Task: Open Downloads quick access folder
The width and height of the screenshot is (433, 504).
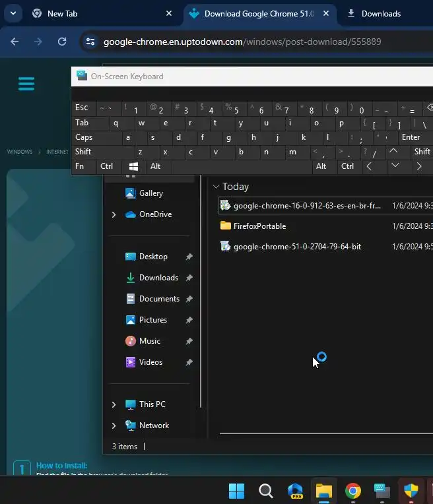Action: click(x=151, y=278)
